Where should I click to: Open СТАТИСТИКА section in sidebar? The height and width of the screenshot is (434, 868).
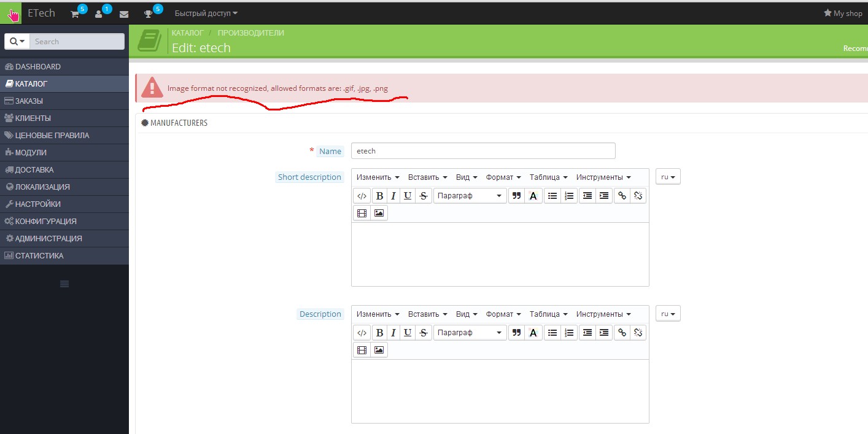tap(64, 255)
